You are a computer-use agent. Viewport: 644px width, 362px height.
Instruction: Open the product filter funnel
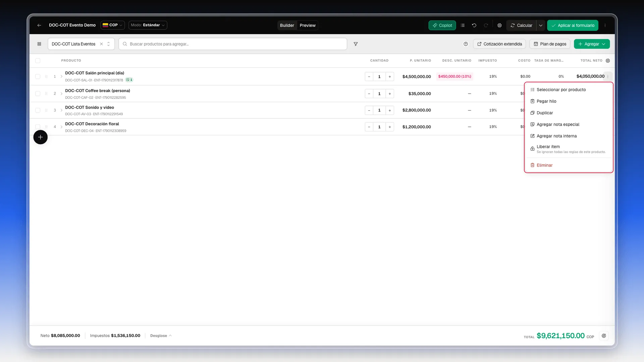pos(356,44)
